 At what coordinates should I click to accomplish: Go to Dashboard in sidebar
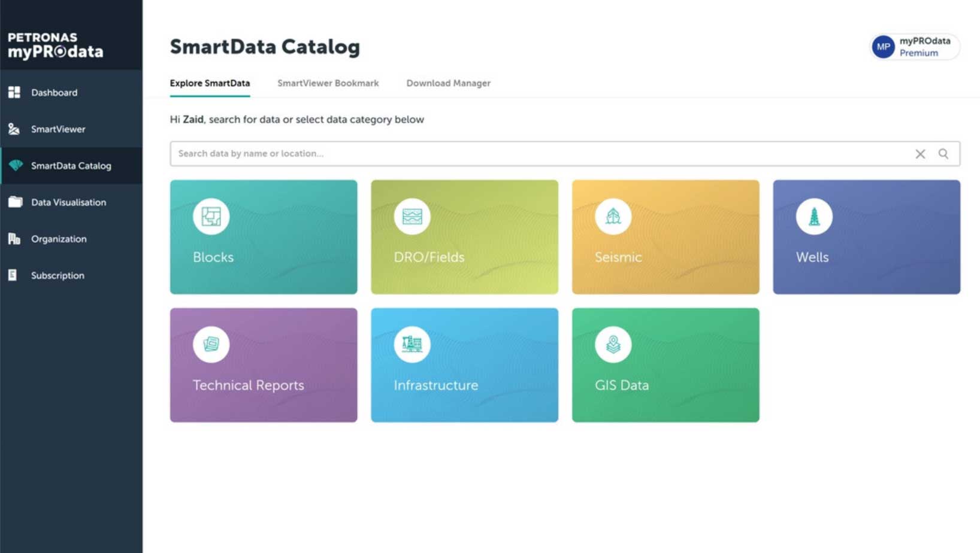[71, 92]
